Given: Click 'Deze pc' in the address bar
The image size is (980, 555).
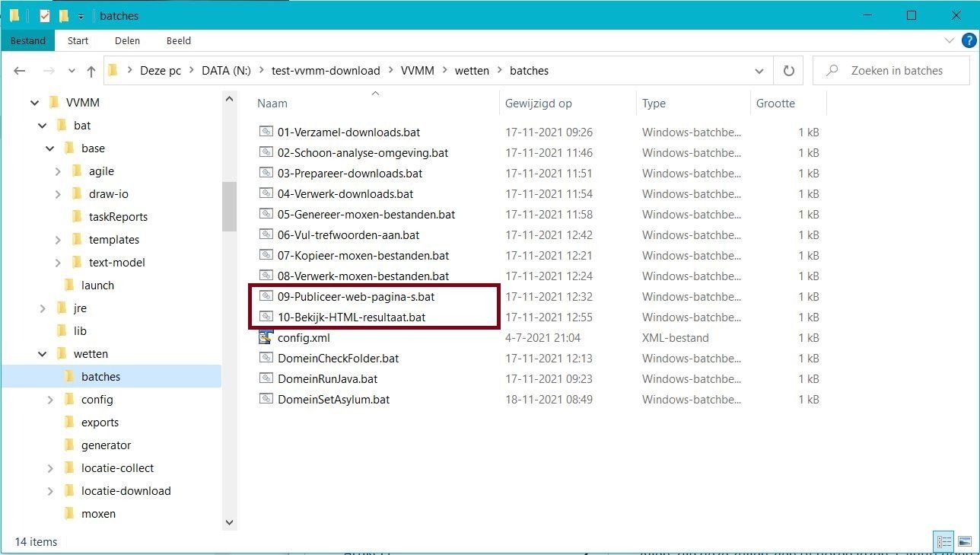Looking at the screenshot, I should click(x=161, y=71).
